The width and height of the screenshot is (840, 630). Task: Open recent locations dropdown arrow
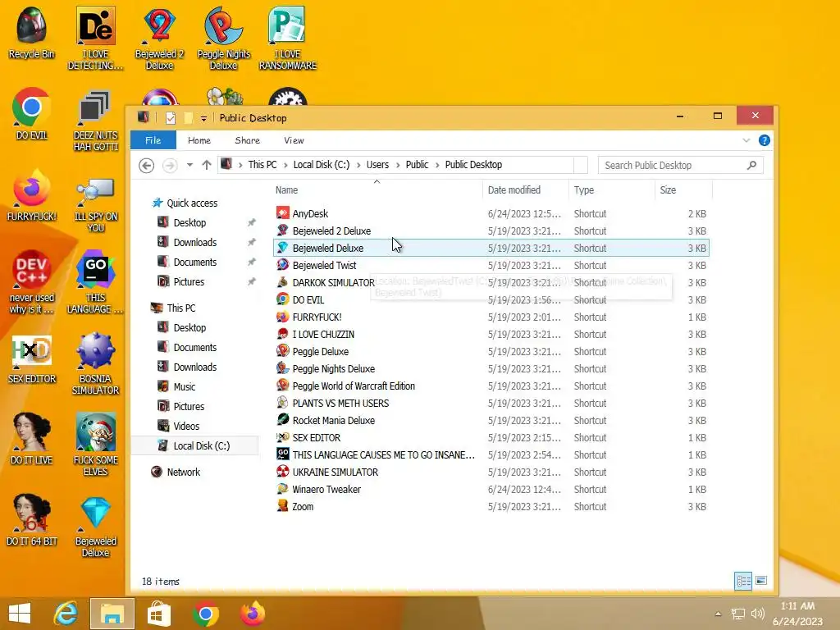pyautogui.click(x=189, y=165)
